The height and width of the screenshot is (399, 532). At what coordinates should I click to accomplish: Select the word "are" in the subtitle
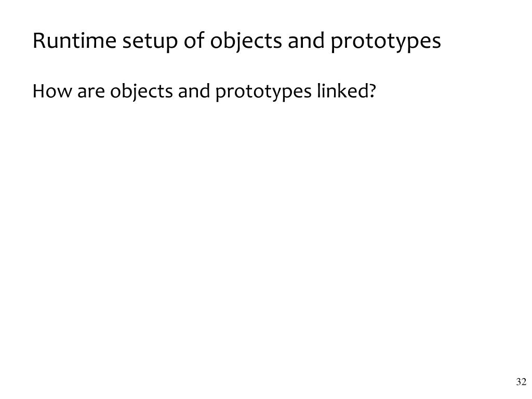pos(91,92)
